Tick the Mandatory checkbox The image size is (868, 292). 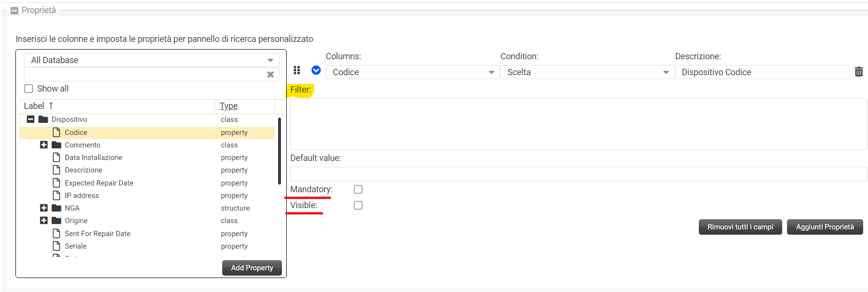(358, 189)
